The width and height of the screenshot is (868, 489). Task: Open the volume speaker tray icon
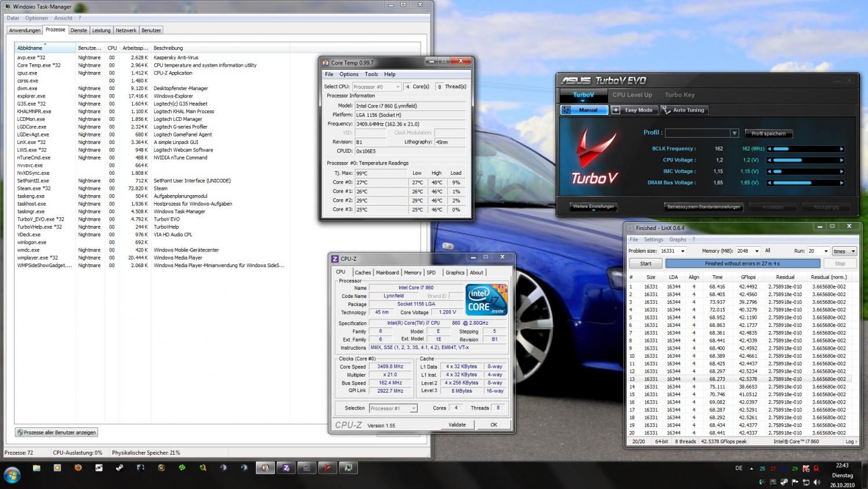tap(816, 482)
